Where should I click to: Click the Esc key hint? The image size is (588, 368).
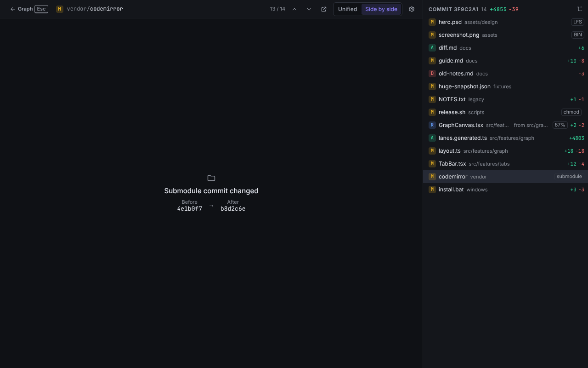click(41, 9)
